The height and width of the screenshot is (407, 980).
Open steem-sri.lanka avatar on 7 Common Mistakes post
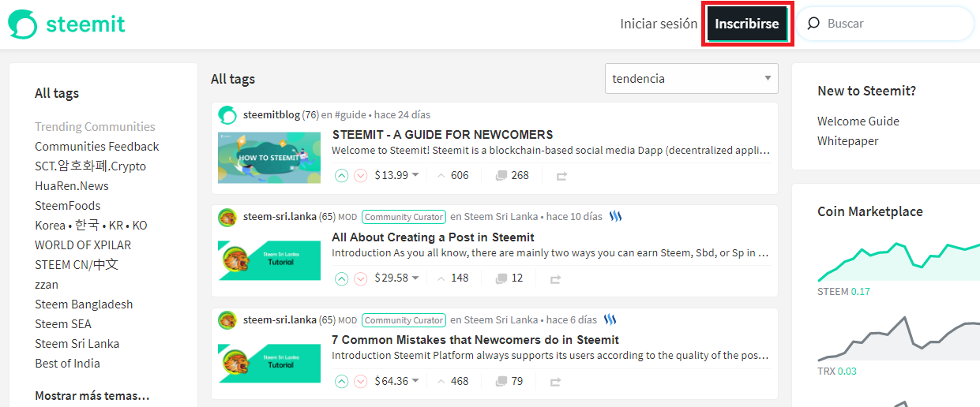[227, 320]
